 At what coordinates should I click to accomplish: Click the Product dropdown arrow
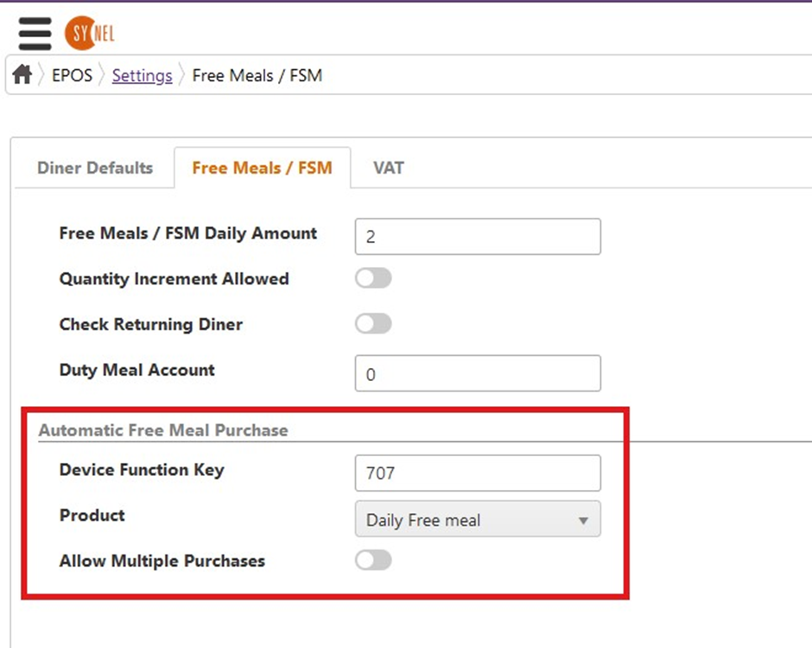pyautogui.click(x=583, y=520)
